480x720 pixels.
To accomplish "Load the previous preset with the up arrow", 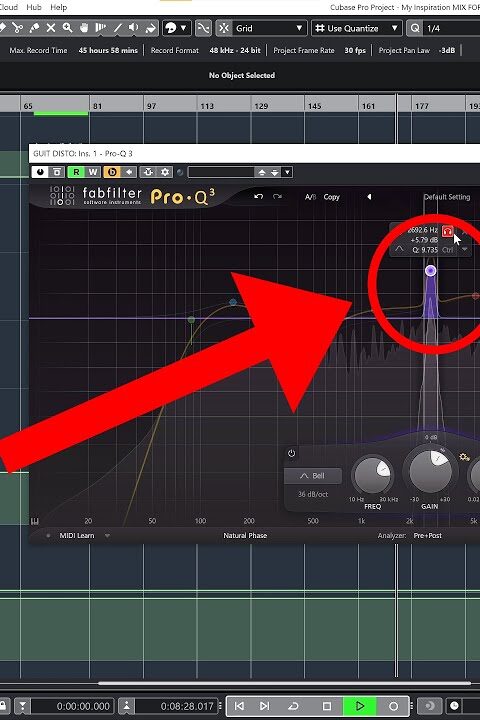I will (x=262, y=172).
